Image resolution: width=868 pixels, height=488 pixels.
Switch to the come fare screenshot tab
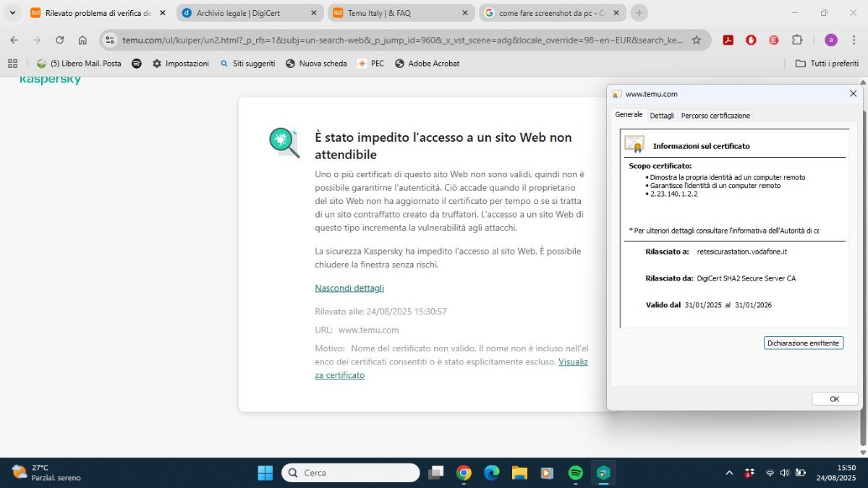point(553,13)
